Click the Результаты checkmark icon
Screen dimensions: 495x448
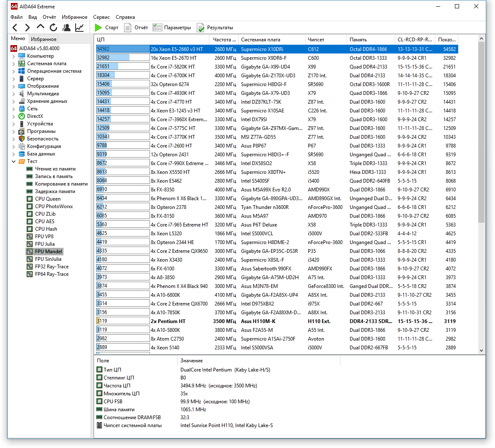point(201,28)
